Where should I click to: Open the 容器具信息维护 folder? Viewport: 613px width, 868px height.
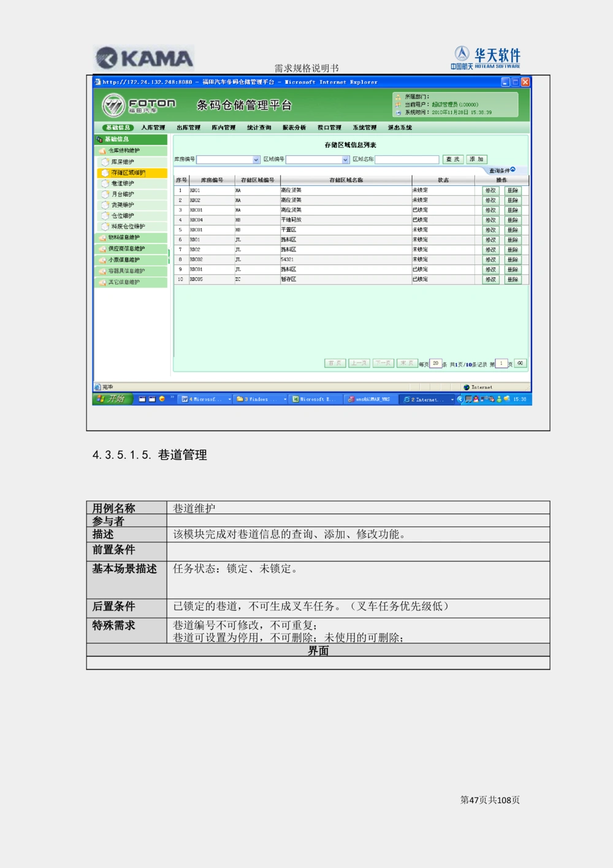pyautogui.click(x=129, y=271)
